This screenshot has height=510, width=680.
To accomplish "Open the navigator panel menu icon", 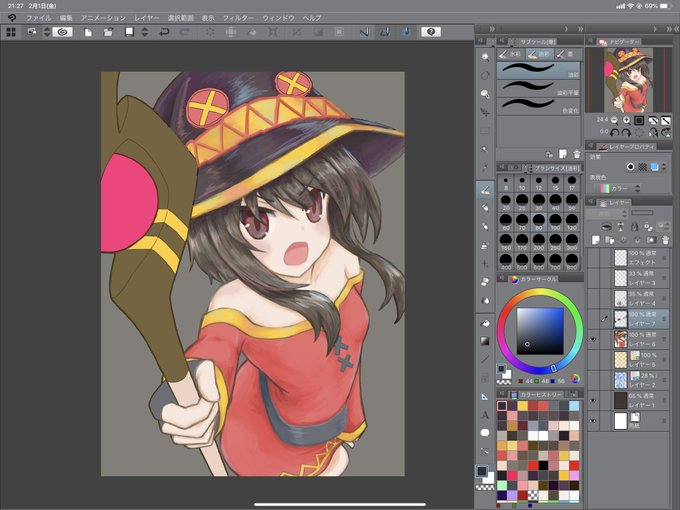I will (591, 41).
